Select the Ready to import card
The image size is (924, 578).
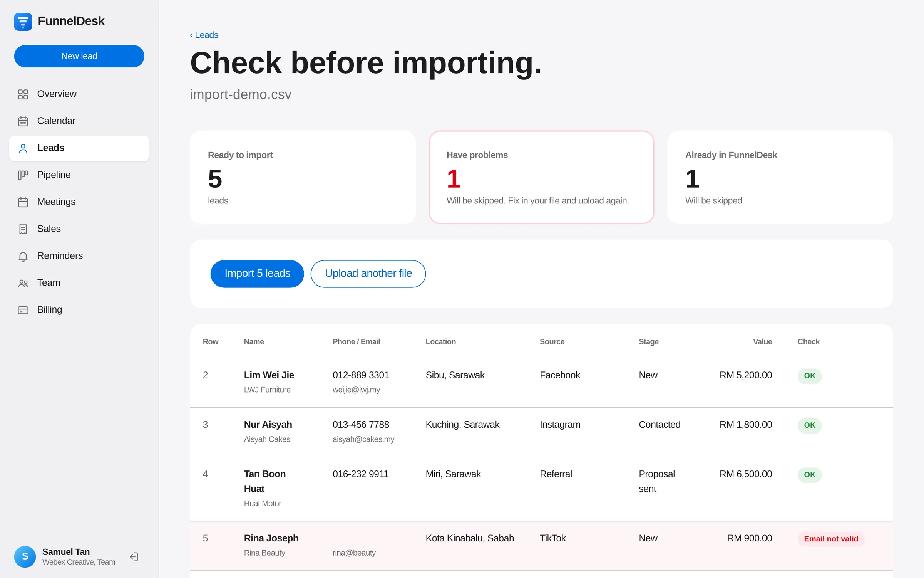point(303,177)
